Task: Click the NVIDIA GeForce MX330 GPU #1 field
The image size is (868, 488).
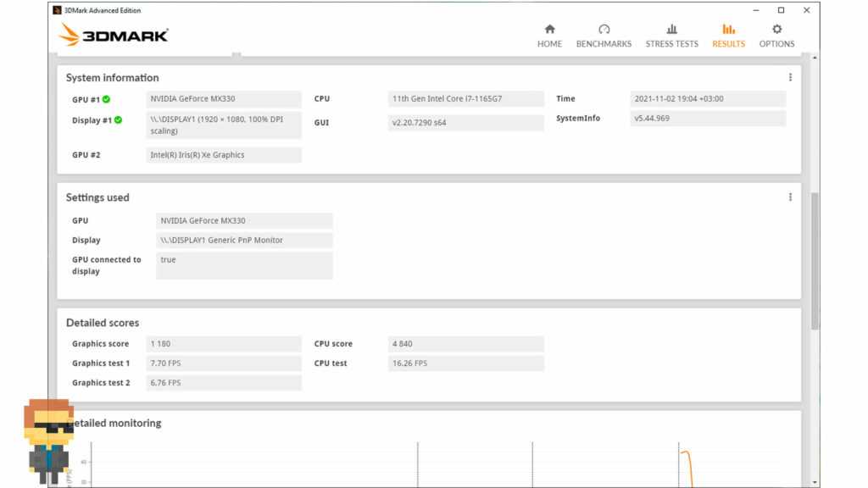Action: [224, 99]
